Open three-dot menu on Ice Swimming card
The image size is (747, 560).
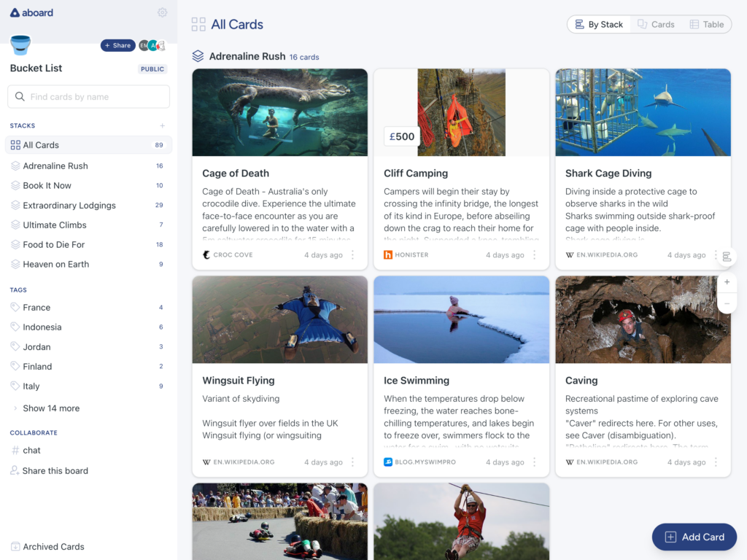pos(534,462)
